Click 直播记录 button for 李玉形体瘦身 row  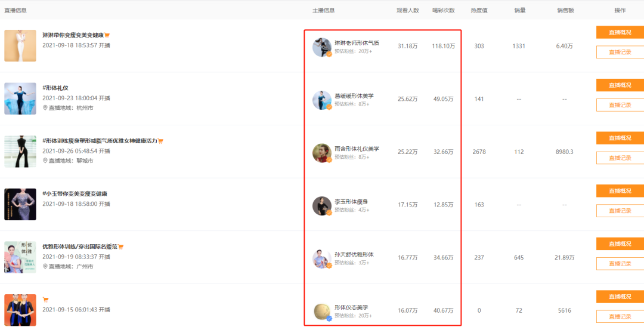pos(620,211)
